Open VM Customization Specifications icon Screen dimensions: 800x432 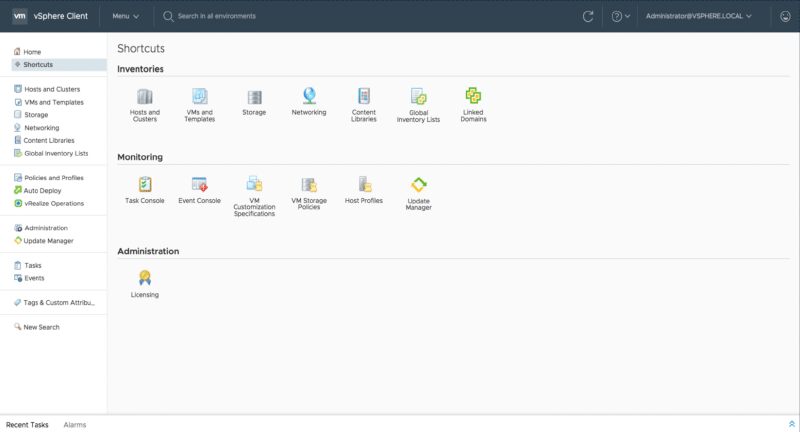(x=254, y=184)
